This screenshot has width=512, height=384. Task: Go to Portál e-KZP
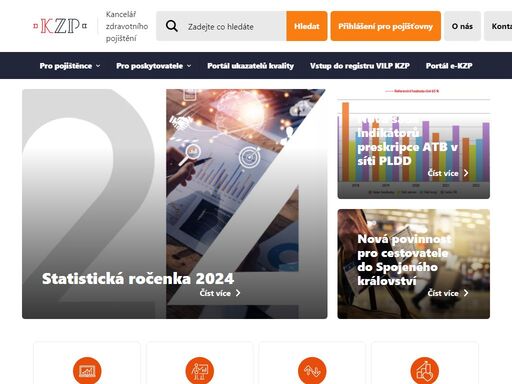[449, 66]
